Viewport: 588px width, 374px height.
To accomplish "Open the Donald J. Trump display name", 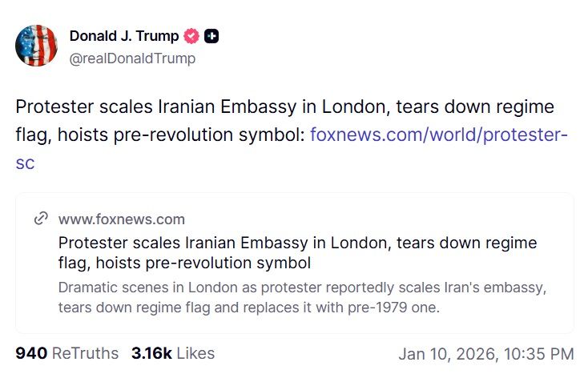I will tap(123, 36).
